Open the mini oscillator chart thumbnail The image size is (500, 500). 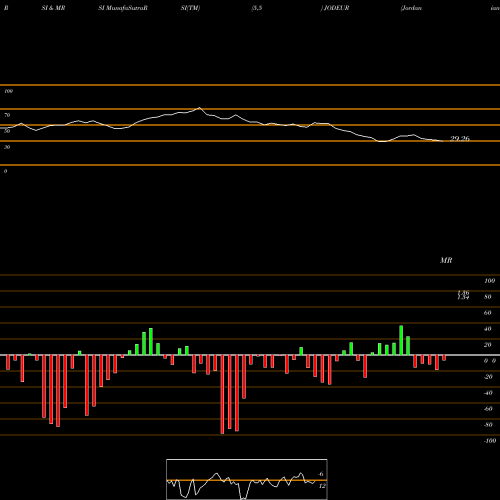coord(247,479)
